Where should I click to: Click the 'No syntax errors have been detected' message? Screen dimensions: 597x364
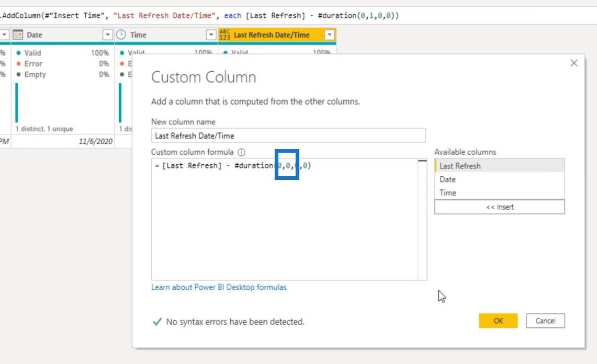tap(235, 322)
